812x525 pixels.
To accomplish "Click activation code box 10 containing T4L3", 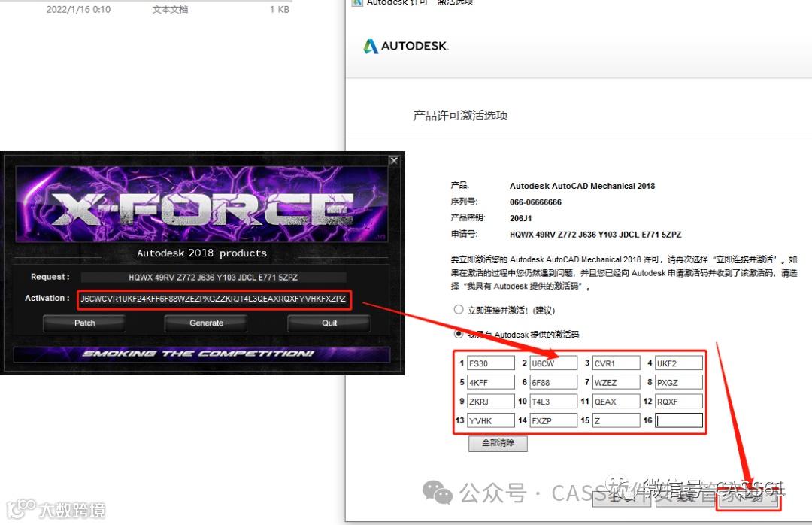I will [x=553, y=402].
